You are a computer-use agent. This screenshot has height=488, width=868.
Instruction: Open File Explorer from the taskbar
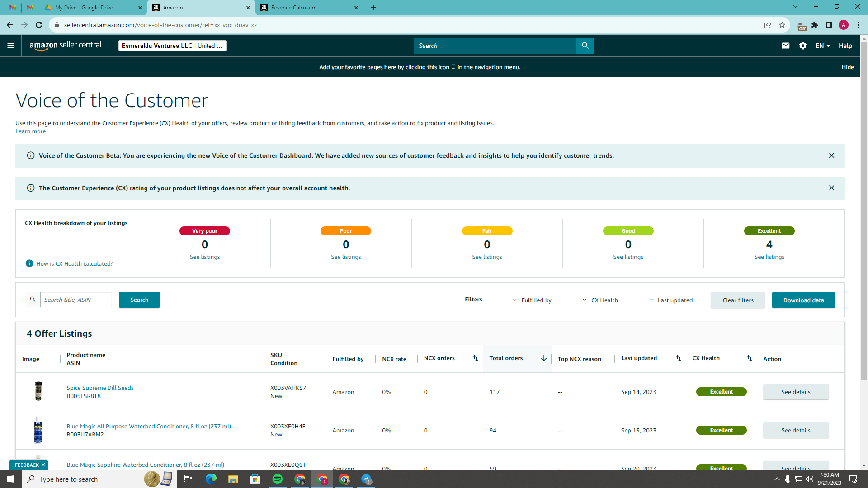[233, 479]
